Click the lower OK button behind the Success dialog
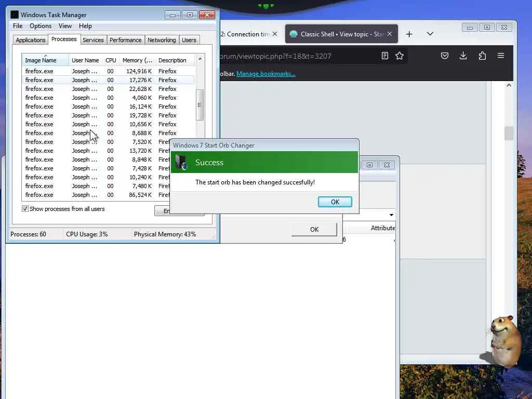532x399 pixels. click(x=314, y=229)
